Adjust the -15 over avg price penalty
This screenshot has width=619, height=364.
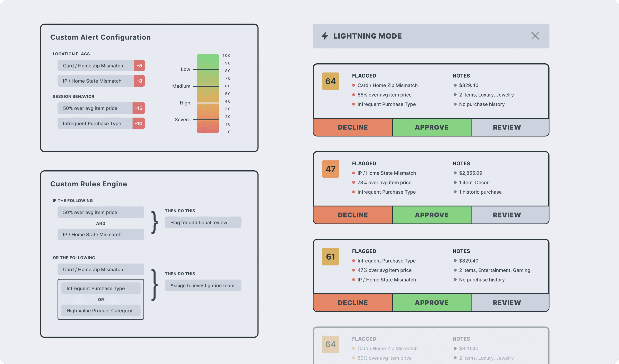click(139, 108)
